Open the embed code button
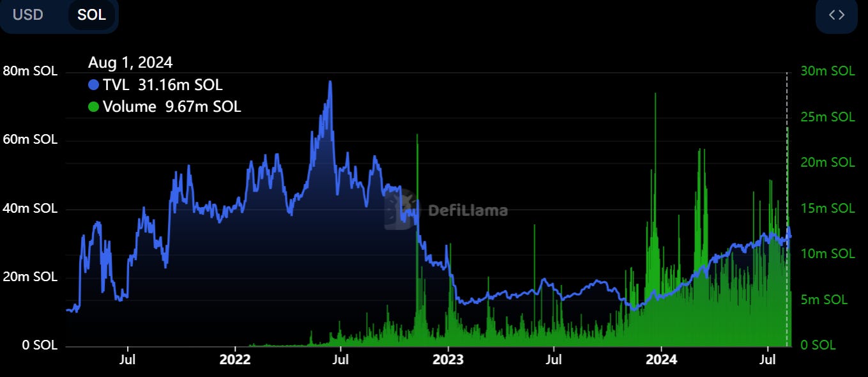The width and height of the screenshot is (868, 377). pyautogui.click(x=836, y=15)
